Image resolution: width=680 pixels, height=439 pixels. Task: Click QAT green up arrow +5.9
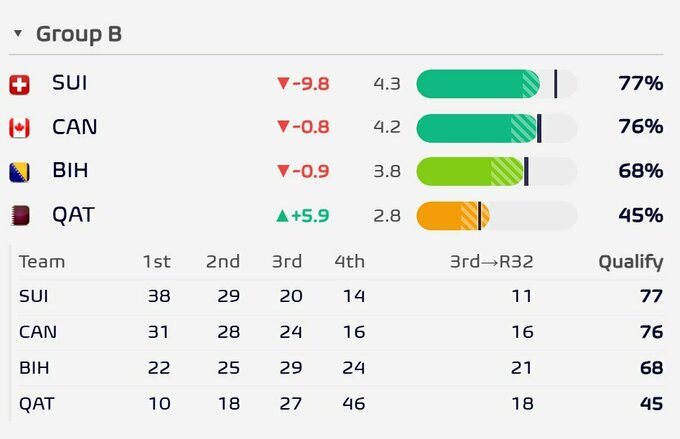[x=303, y=216]
